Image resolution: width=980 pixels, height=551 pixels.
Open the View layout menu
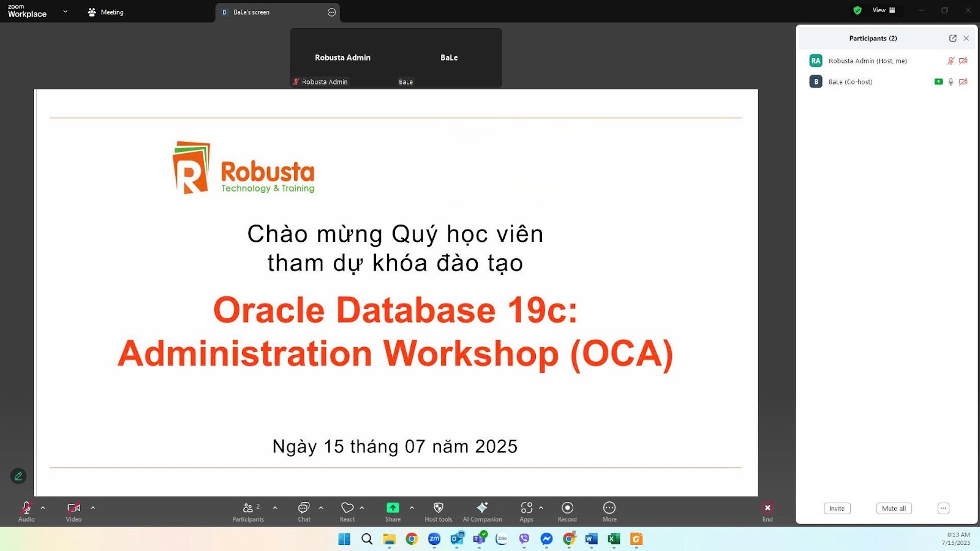pyautogui.click(x=884, y=10)
